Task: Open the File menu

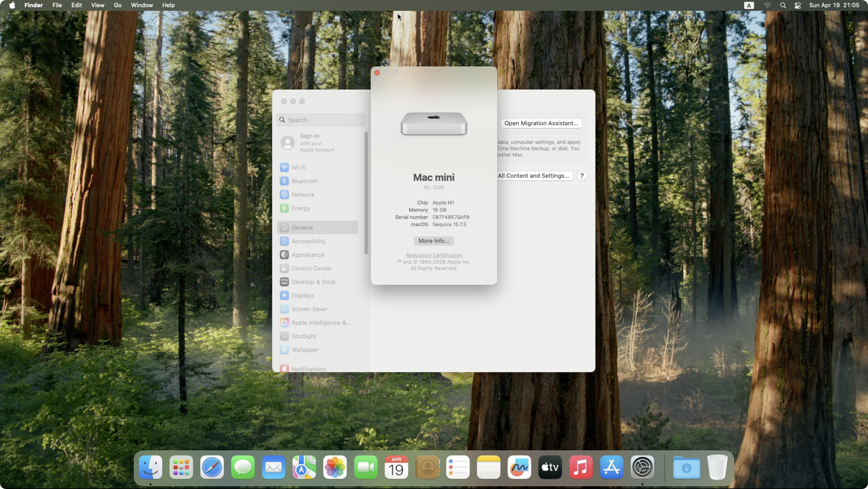Action: (x=57, y=5)
